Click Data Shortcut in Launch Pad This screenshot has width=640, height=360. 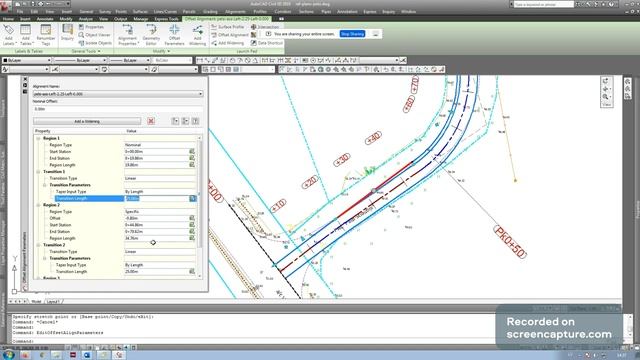[266, 43]
